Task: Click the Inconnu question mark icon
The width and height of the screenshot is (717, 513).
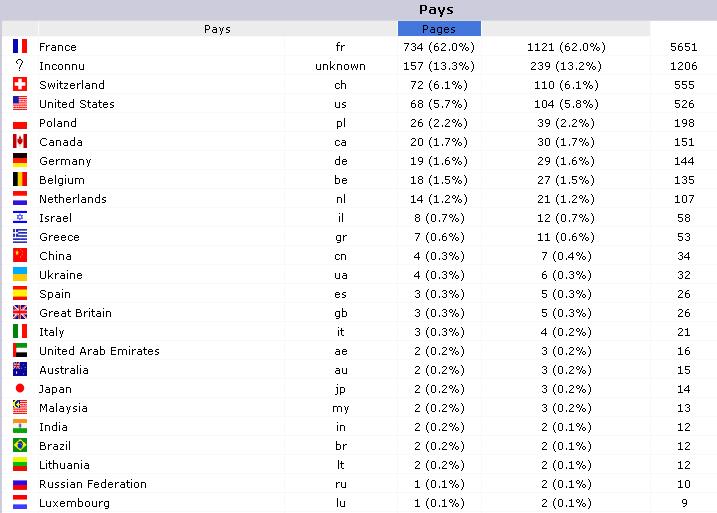Action: [x=20, y=65]
